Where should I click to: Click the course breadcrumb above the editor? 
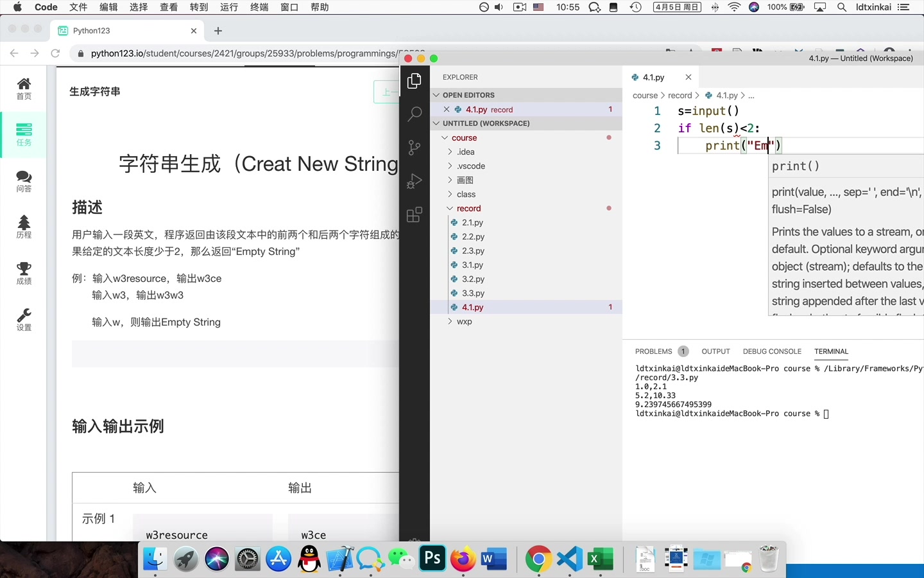pyautogui.click(x=645, y=95)
